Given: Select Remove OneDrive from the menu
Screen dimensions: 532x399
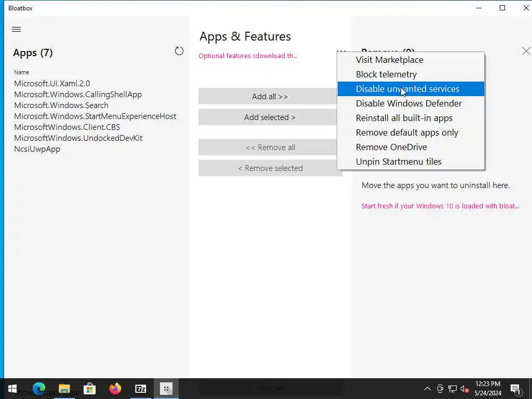Looking at the screenshot, I should pos(410,147).
